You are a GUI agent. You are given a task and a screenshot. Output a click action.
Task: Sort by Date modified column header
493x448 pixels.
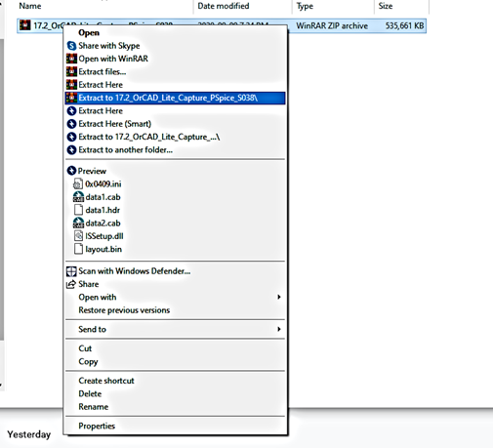(x=224, y=6)
